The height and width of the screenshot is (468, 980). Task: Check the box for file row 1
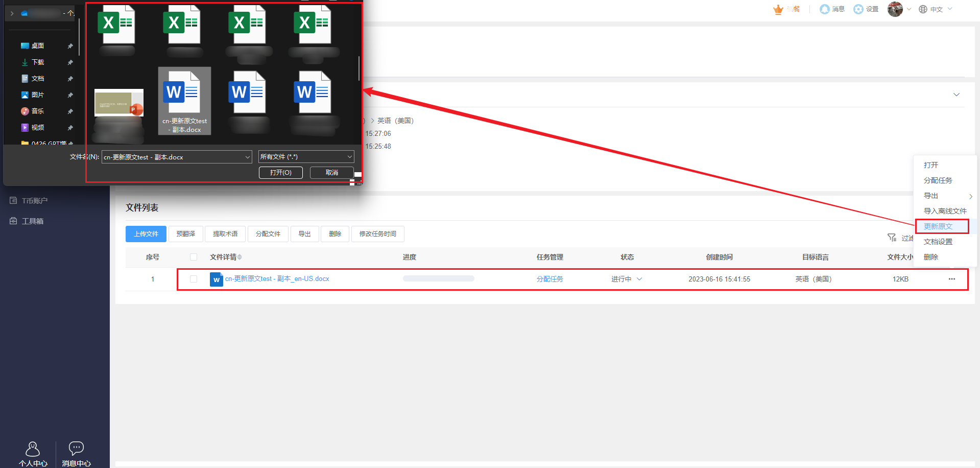click(194, 279)
